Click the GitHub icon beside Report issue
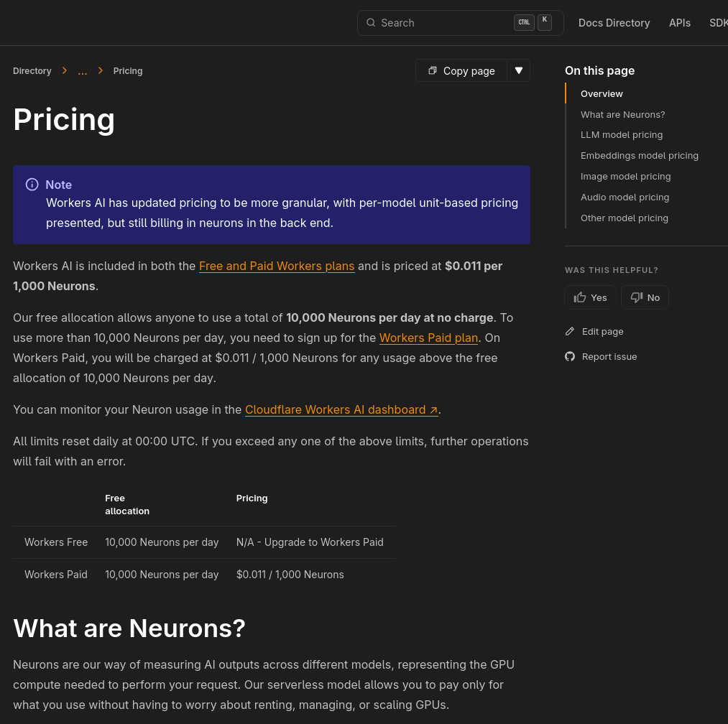Screen dimensions: 728x724 point(570,356)
